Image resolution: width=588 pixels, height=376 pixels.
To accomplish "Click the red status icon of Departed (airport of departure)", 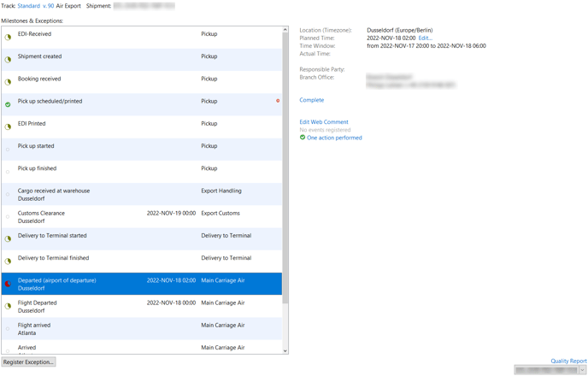I will (x=8, y=284).
